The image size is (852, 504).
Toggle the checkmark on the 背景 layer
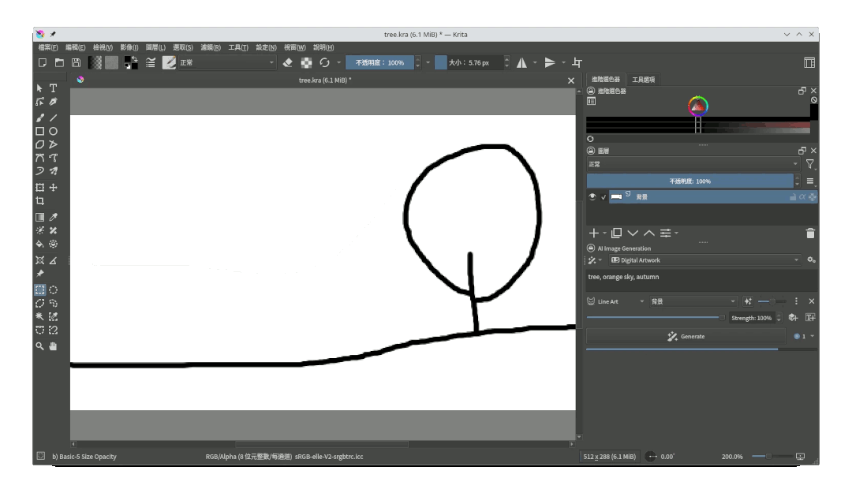point(603,197)
